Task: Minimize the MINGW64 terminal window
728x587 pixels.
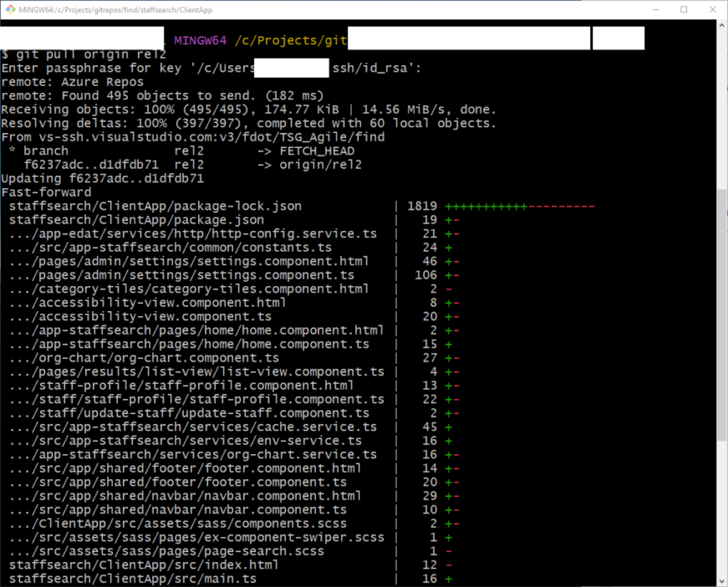Action: 655,9
